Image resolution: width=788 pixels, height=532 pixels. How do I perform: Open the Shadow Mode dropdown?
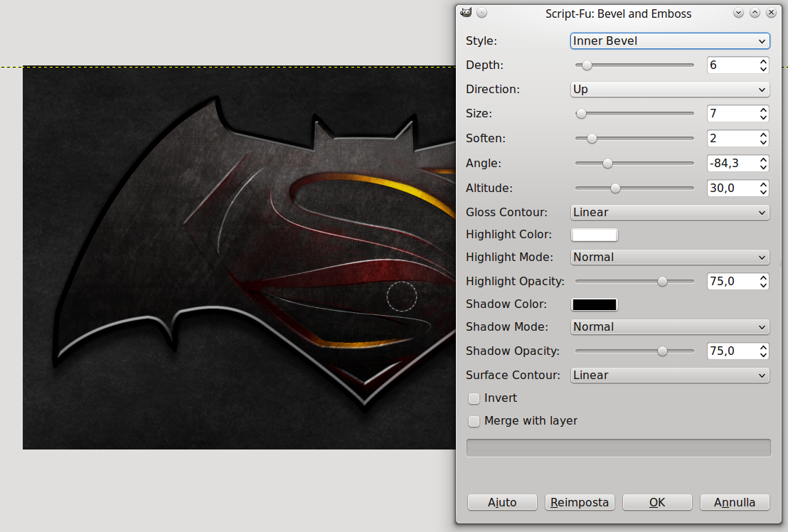pos(670,327)
